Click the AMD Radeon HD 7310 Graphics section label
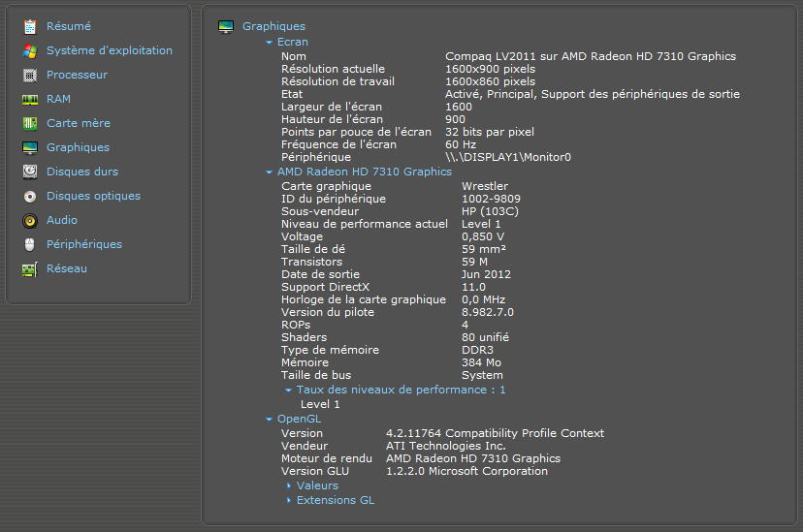This screenshot has width=803, height=532. [364, 172]
